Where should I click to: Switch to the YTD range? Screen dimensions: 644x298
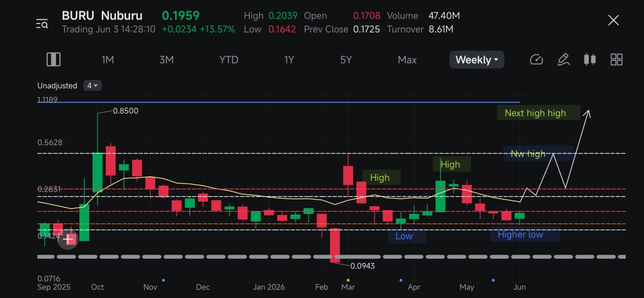pos(228,60)
